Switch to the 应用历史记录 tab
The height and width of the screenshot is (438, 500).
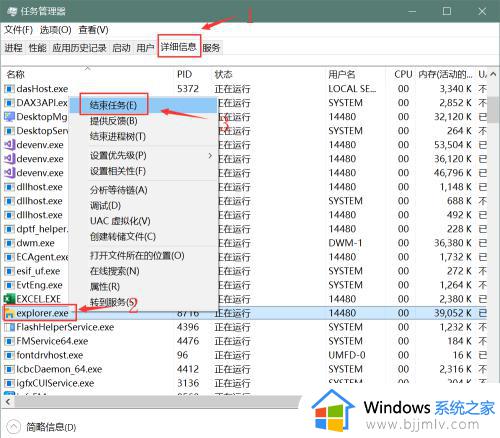[79, 48]
